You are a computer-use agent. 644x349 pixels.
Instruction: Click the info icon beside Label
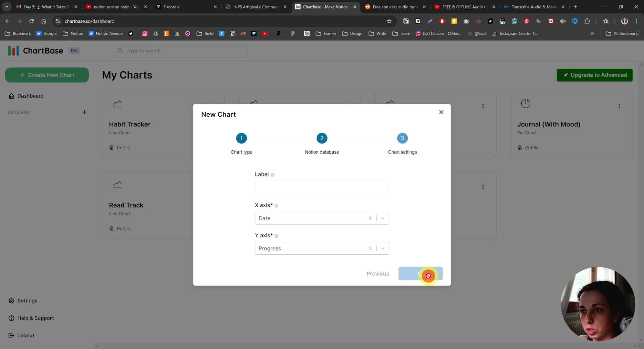[x=272, y=174]
